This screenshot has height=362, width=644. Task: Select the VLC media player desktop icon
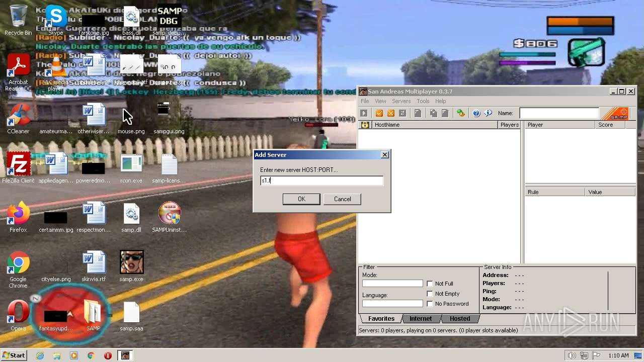(x=56, y=73)
